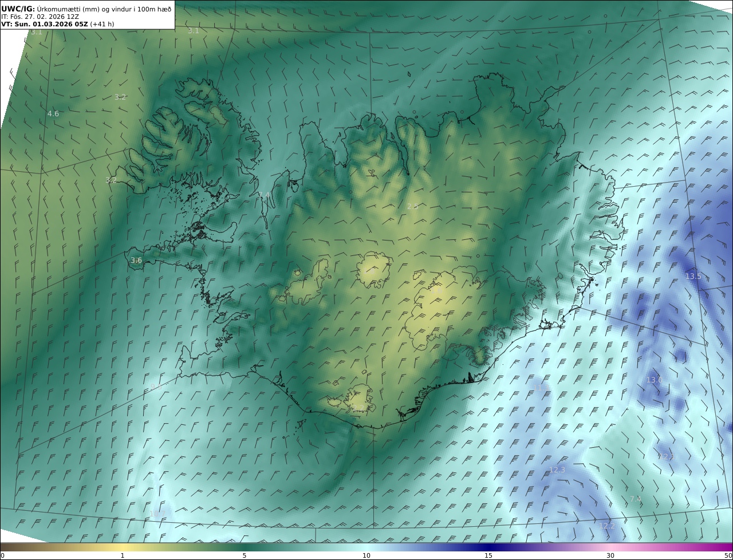733x560 pixels.
Task: Click the 13.5 value label
Action: 693,277
